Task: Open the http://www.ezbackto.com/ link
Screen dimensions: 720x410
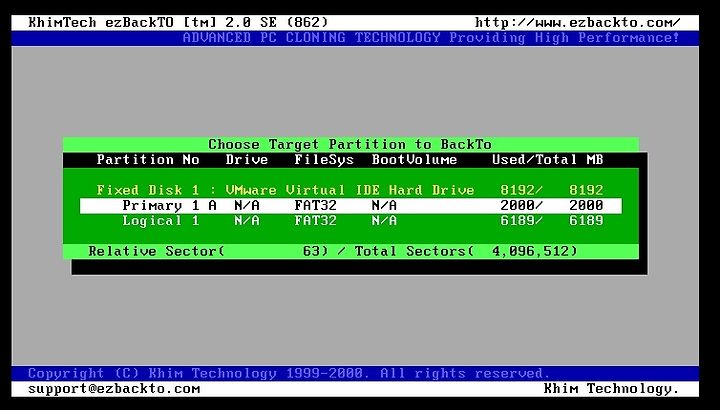Action: tap(578, 22)
